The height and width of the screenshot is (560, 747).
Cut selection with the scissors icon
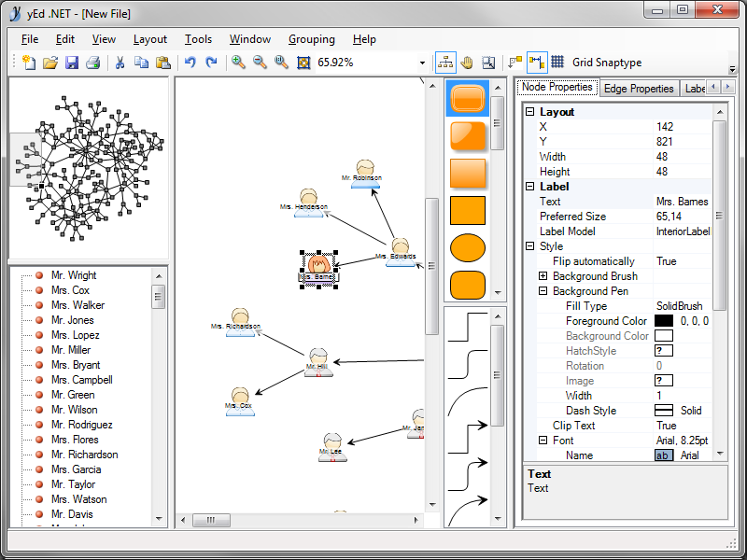click(120, 63)
